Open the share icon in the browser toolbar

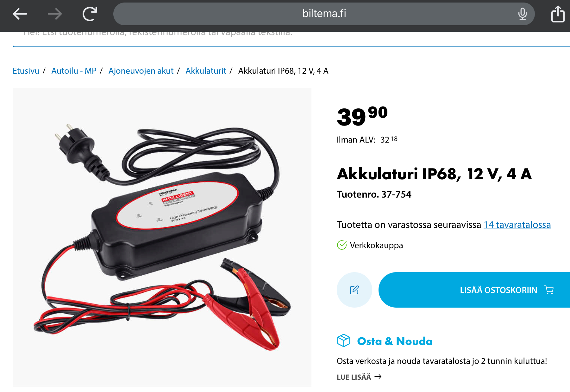558,14
